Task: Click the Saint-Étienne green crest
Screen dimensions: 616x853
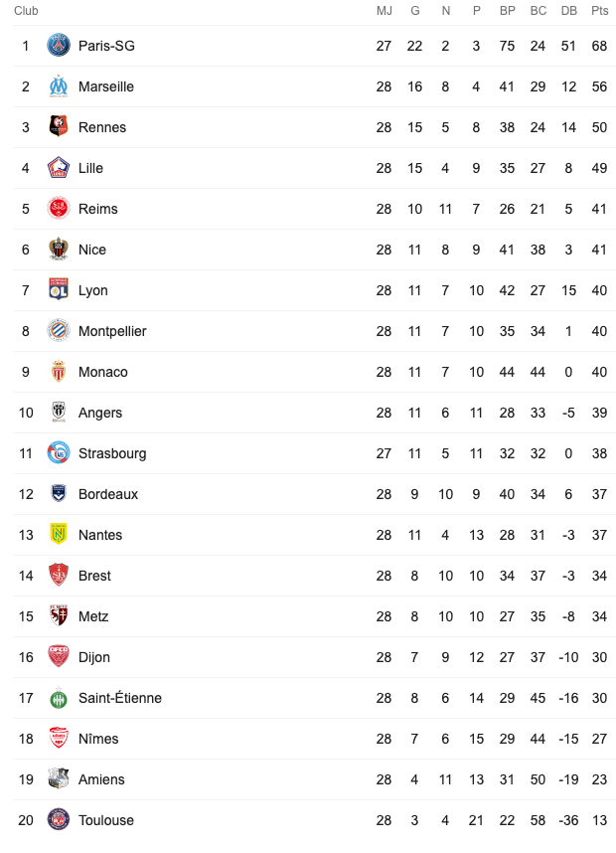Action: click(59, 699)
